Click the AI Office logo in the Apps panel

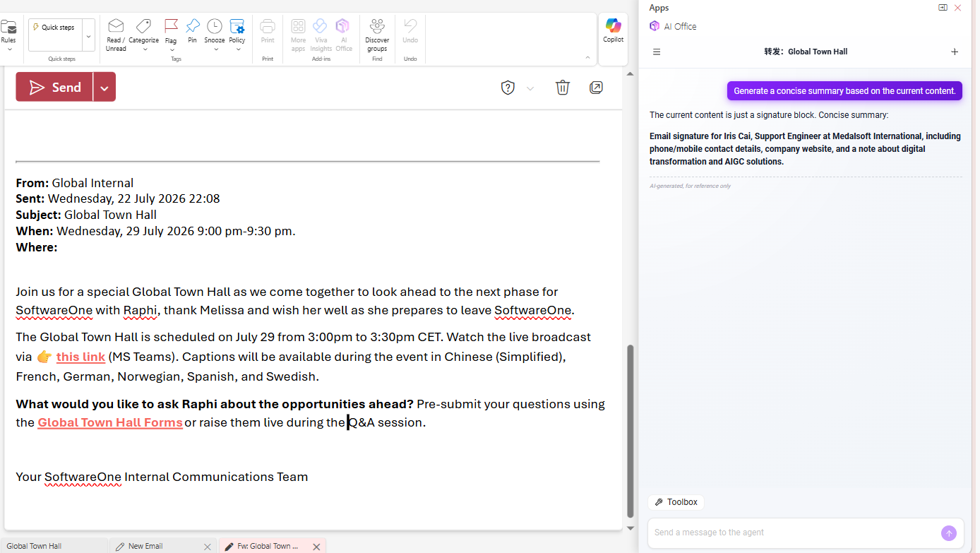pyautogui.click(x=654, y=26)
